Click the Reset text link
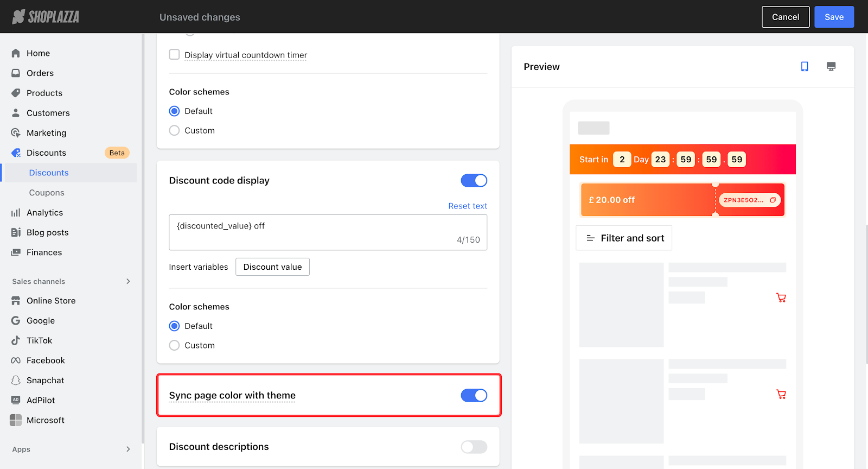Image resolution: width=868 pixels, height=469 pixels. click(x=467, y=206)
